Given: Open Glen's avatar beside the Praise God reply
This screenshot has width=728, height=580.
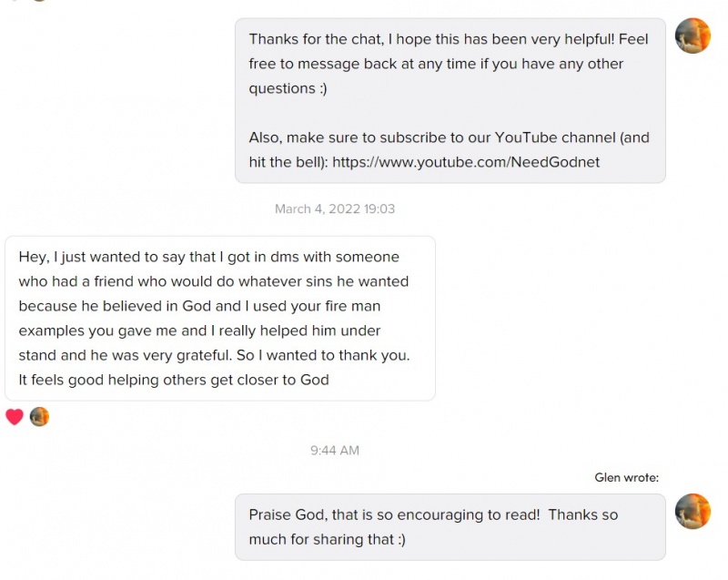Looking at the screenshot, I should point(693,512).
